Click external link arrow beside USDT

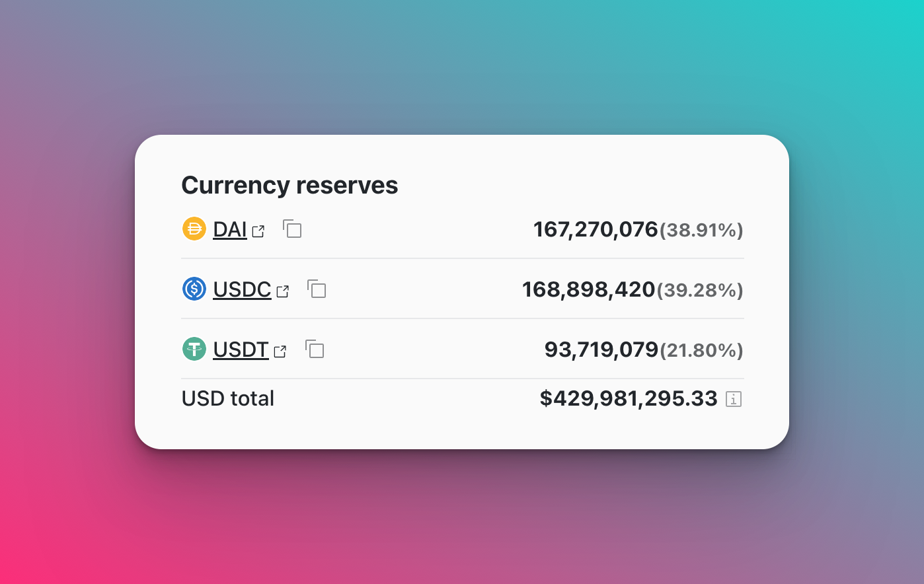280,351
